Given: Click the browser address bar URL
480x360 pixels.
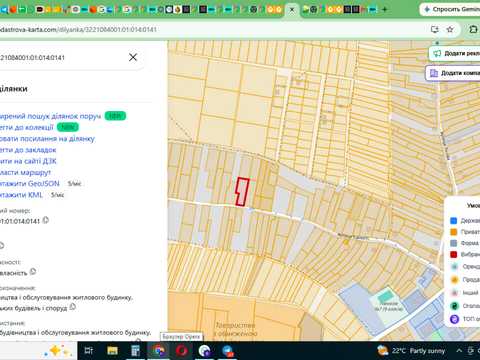Looking at the screenshot, I should point(78,29).
